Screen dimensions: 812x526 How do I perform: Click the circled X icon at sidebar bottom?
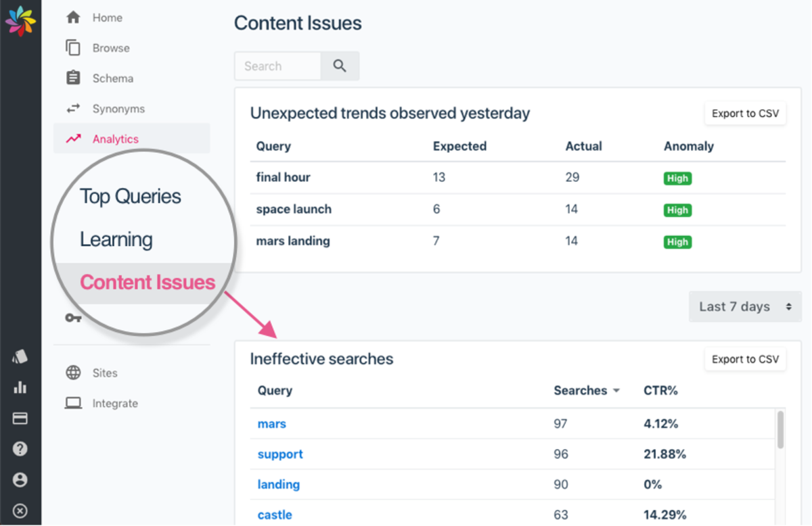click(20, 510)
